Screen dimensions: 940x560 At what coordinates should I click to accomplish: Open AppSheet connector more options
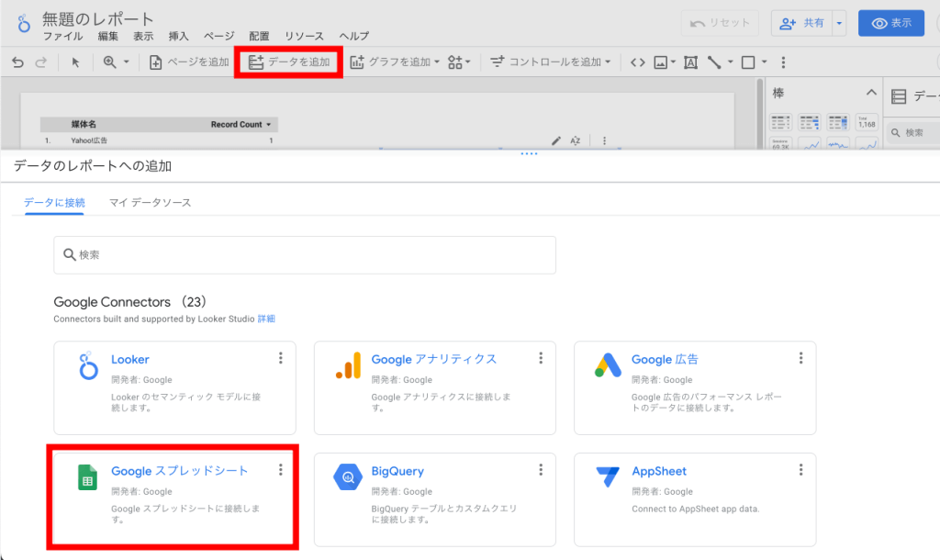(800, 469)
